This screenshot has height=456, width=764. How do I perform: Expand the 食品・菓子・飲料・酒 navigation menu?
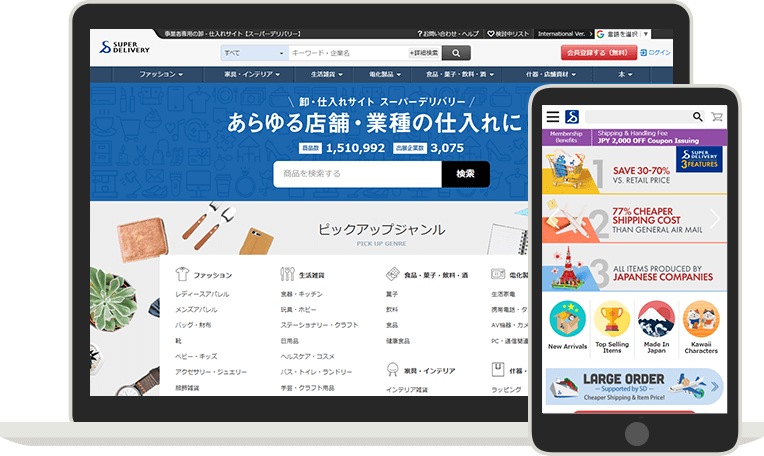pos(460,75)
